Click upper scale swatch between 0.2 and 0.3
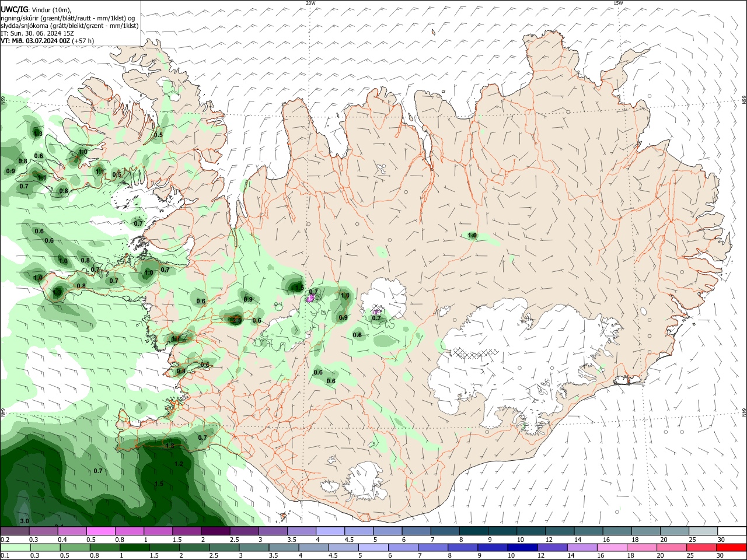This screenshot has width=747, height=560. [15, 531]
